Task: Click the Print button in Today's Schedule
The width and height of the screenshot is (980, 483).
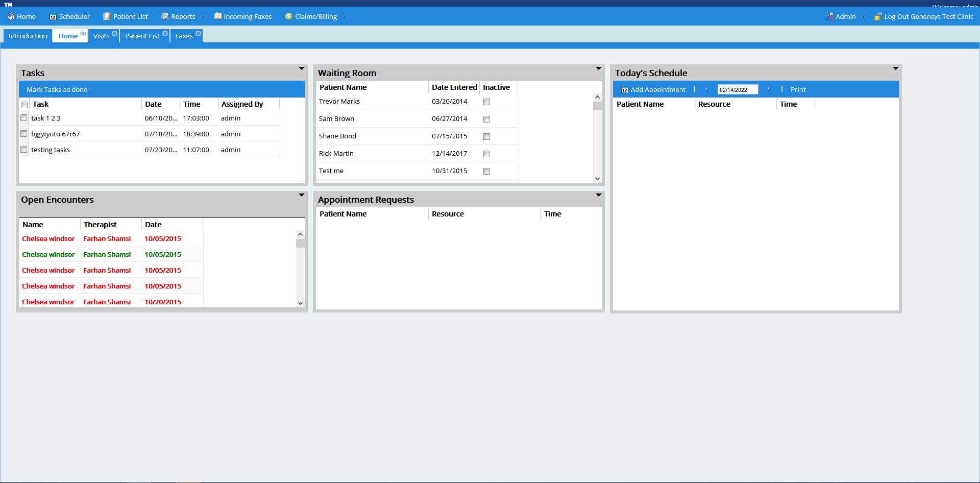Action: pyautogui.click(x=798, y=89)
